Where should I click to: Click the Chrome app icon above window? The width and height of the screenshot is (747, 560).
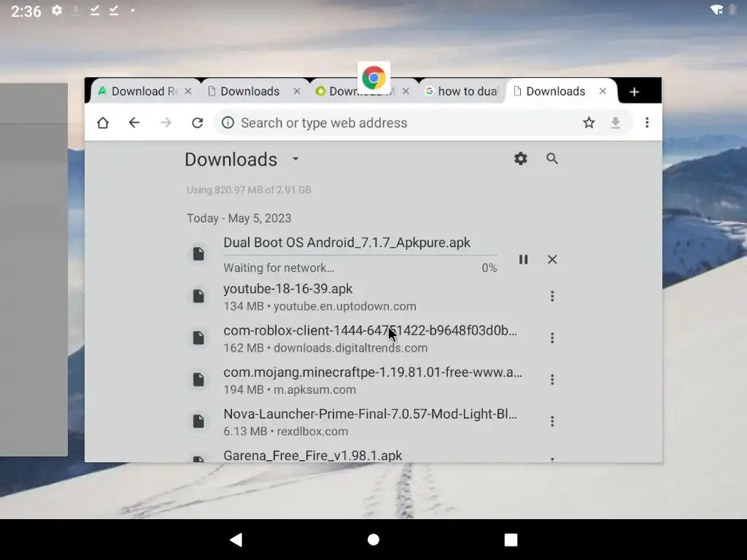373,77
